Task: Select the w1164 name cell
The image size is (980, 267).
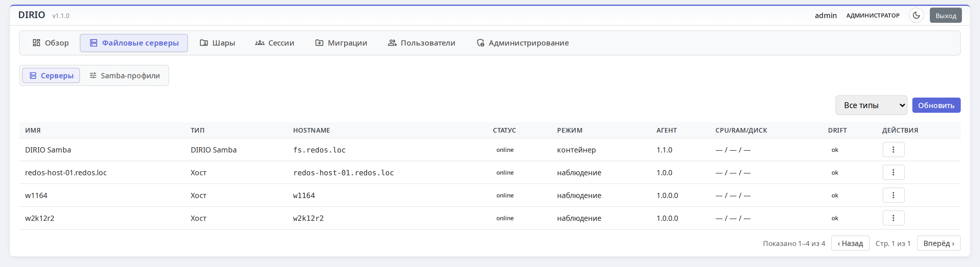Action: click(x=36, y=195)
